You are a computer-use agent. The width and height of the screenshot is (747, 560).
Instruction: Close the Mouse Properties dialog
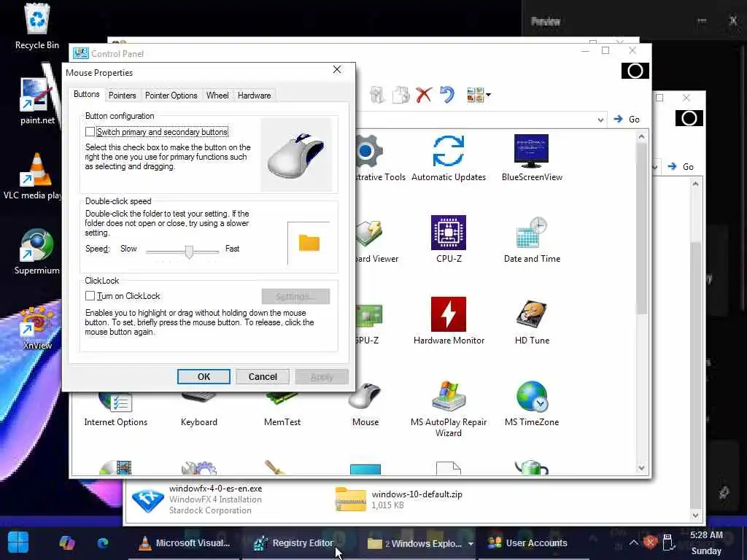337,69
